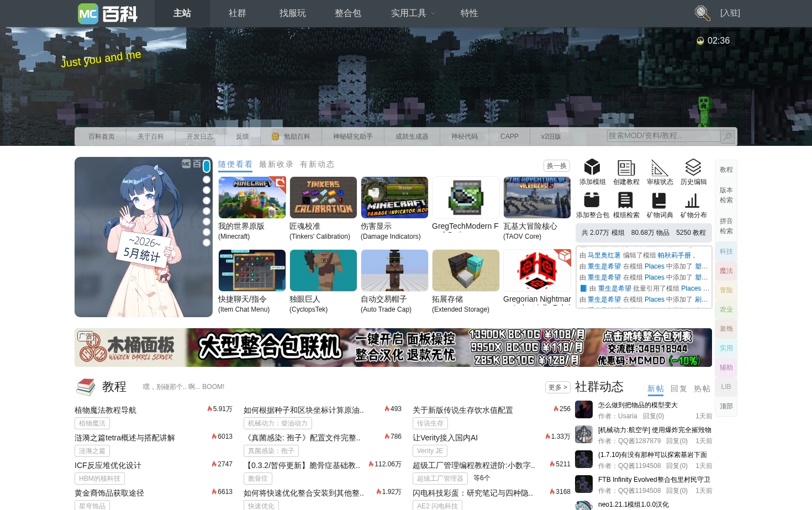Open the GregTechModern thumbnail
The width and height of the screenshot is (812, 510).
pyautogui.click(x=466, y=197)
